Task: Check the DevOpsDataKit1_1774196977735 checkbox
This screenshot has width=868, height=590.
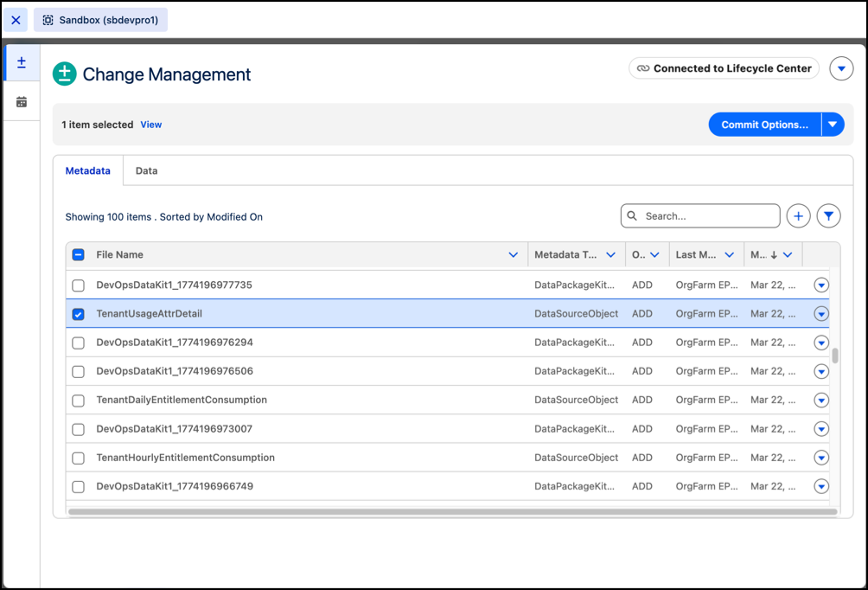Action: point(78,285)
